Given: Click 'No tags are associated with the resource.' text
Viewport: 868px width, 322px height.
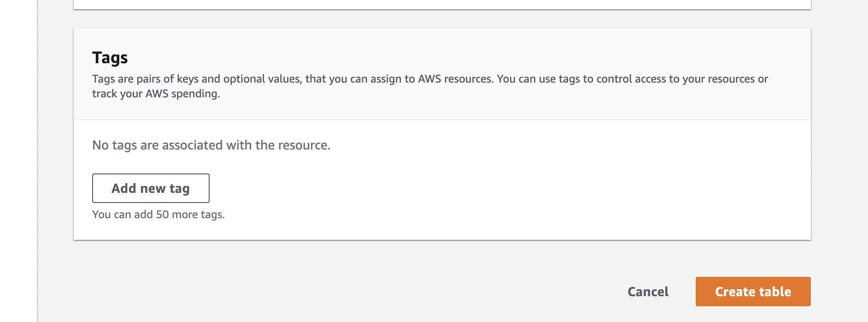Looking at the screenshot, I should [x=211, y=145].
